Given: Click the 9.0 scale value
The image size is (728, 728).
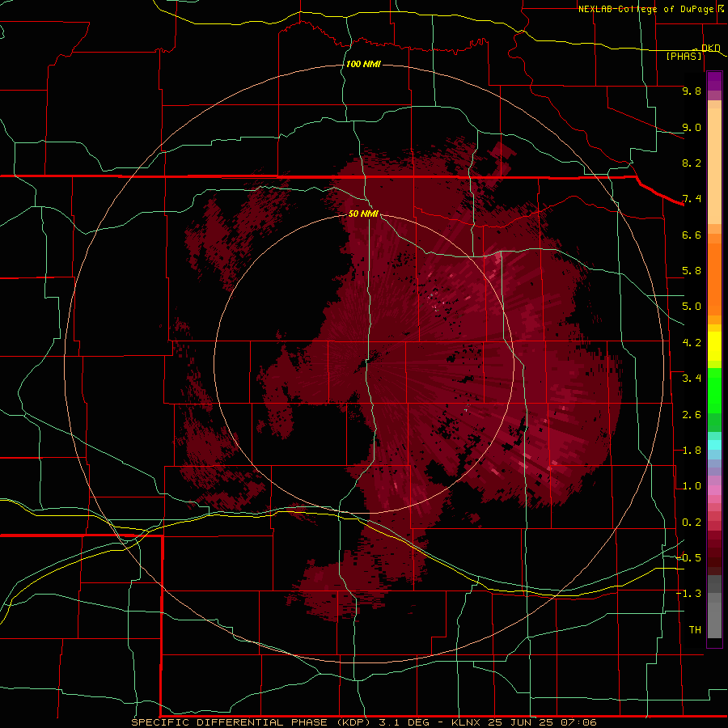Looking at the screenshot, I should coord(692,127).
